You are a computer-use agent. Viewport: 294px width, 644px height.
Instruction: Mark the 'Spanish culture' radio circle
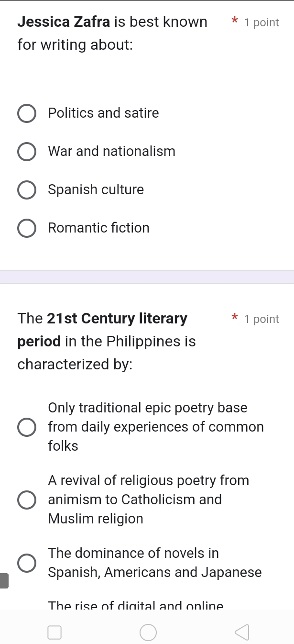coord(27,190)
